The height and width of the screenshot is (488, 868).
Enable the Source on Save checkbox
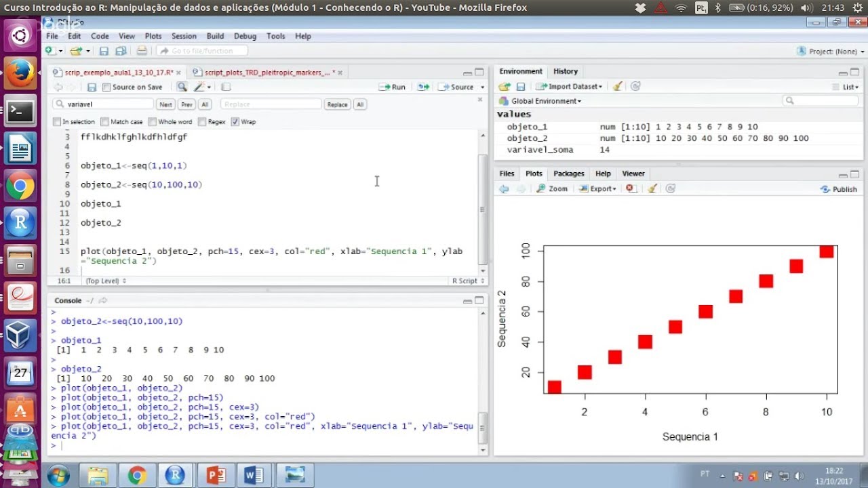[x=106, y=87]
